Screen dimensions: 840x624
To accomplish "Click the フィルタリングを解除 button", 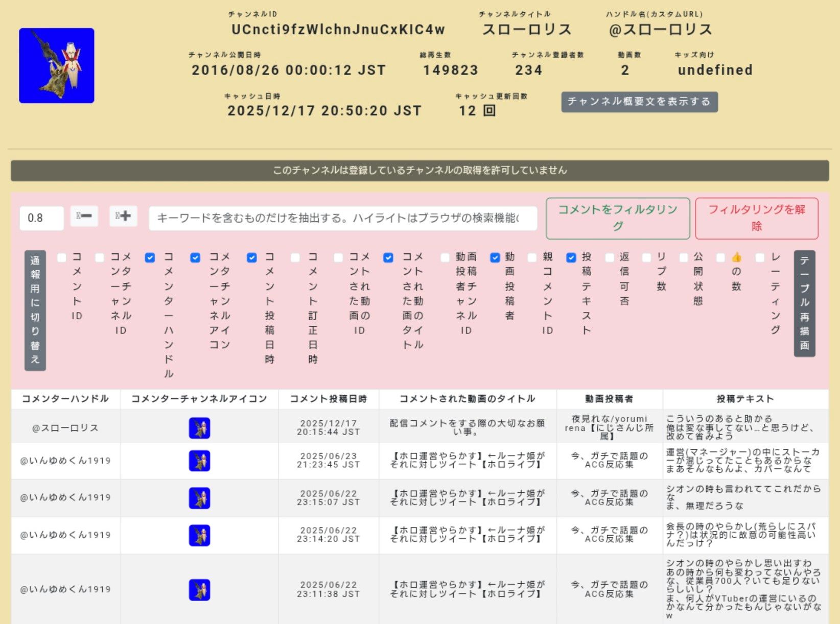I will click(x=756, y=218).
